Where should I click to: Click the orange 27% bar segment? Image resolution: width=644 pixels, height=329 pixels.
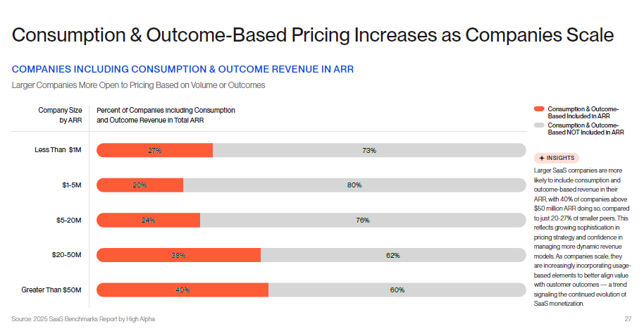[154, 150]
